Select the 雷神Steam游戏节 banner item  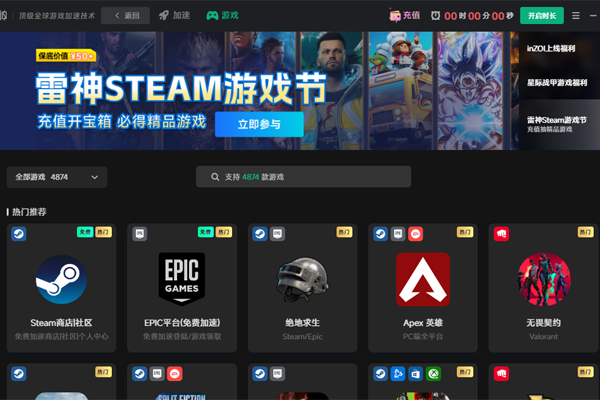click(x=559, y=124)
